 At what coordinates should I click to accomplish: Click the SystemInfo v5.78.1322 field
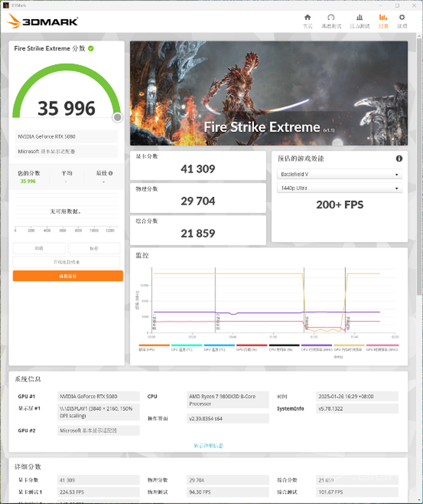point(357,408)
